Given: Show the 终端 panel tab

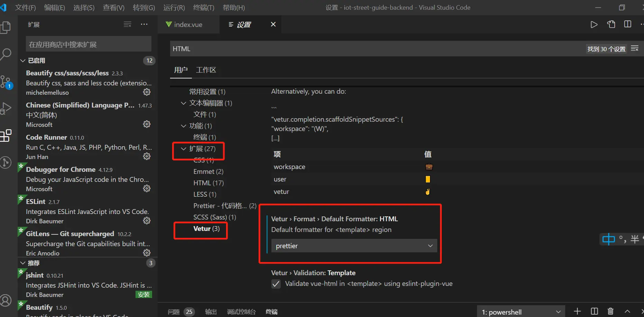Looking at the screenshot, I should (x=272, y=311).
